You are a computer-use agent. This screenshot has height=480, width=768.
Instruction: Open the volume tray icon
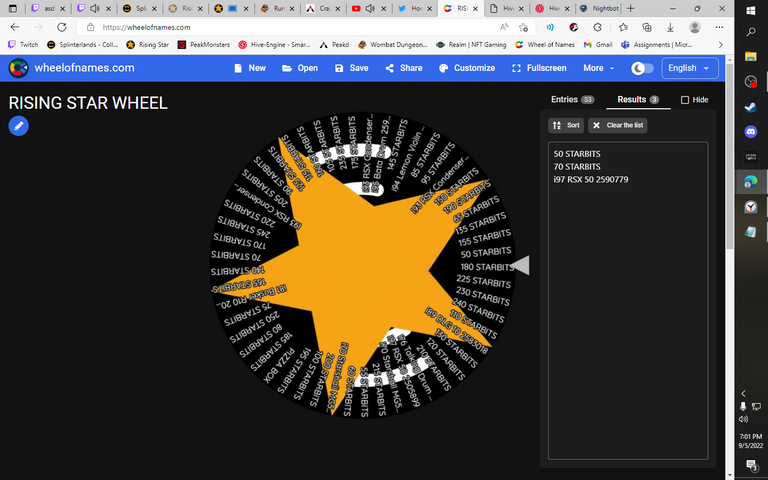(x=744, y=419)
